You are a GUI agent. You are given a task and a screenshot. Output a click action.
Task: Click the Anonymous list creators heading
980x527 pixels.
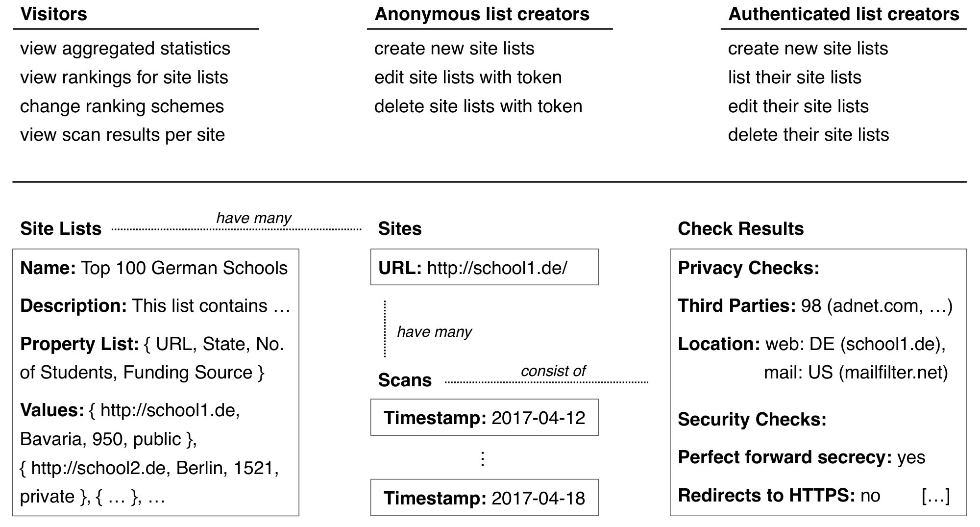(482, 14)
